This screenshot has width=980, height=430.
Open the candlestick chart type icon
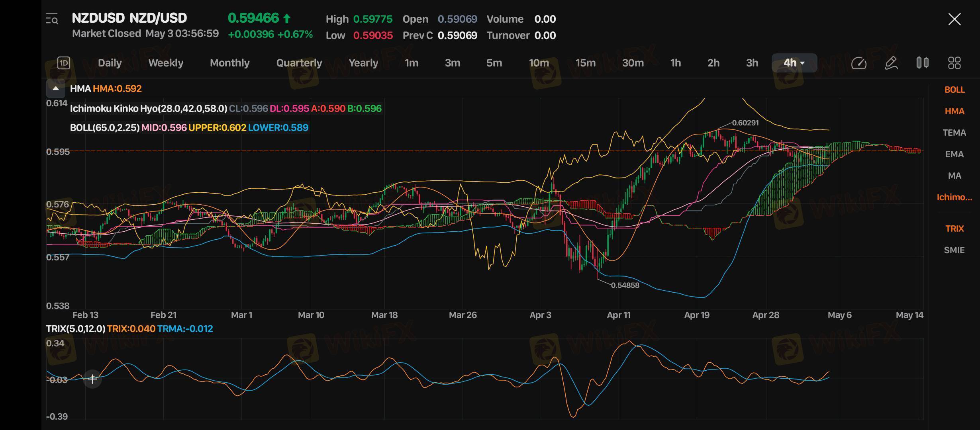click(x=923, y=63)
